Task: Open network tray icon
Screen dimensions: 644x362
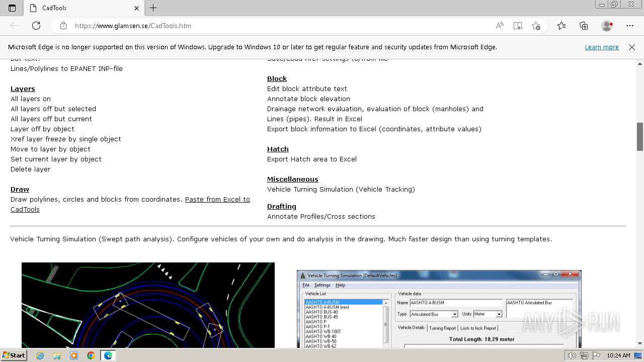Action: point(584,355)
